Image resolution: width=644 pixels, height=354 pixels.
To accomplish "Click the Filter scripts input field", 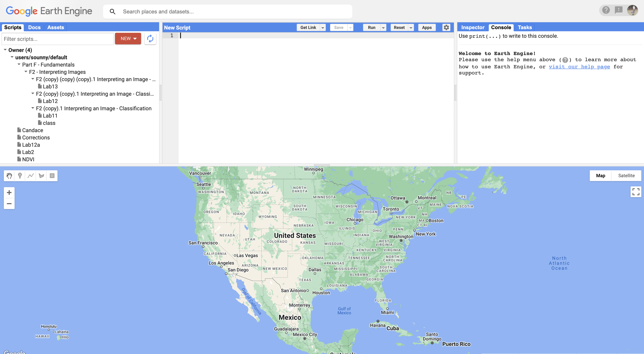I will point(58,39).
